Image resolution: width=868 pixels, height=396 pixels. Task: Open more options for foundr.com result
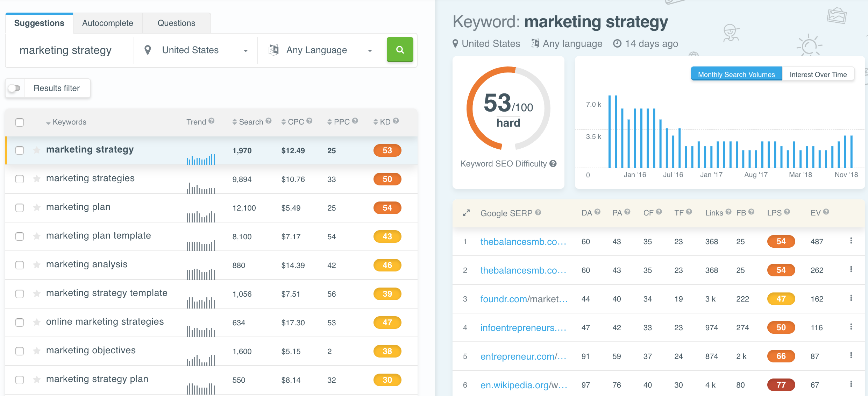pyautogui.click(x=851, y=298)
